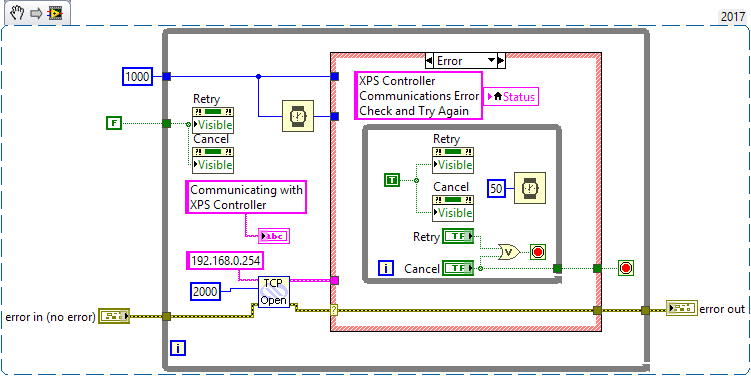Image resolution: width=751 pixels, height=376 pixels.
Task: Click the 1000 numeric constant
Action: 137,77
